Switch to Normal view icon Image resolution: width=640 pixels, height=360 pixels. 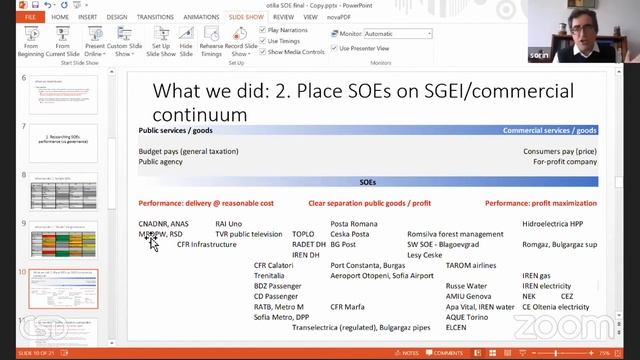point(477,353)
